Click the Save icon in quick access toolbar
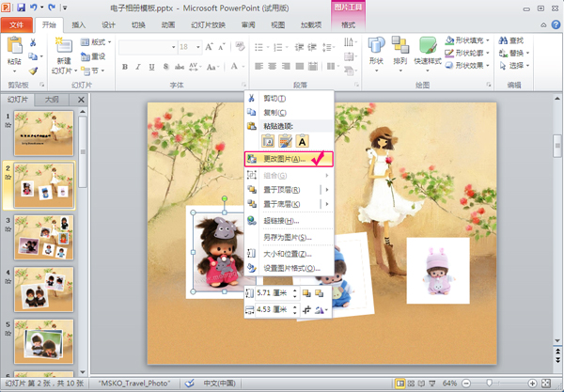Screen dimensions: 564x392 click(21, 8)
